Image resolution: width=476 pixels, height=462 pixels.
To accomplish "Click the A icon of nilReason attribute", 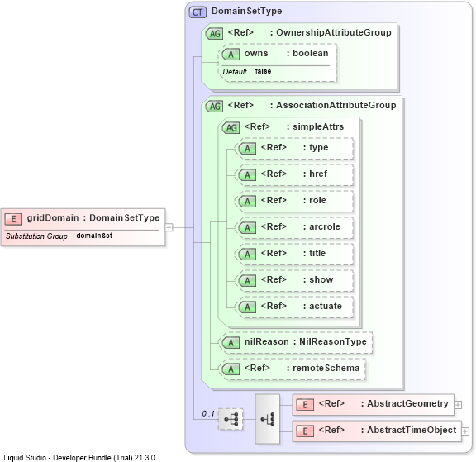I will tap(231, 343).
